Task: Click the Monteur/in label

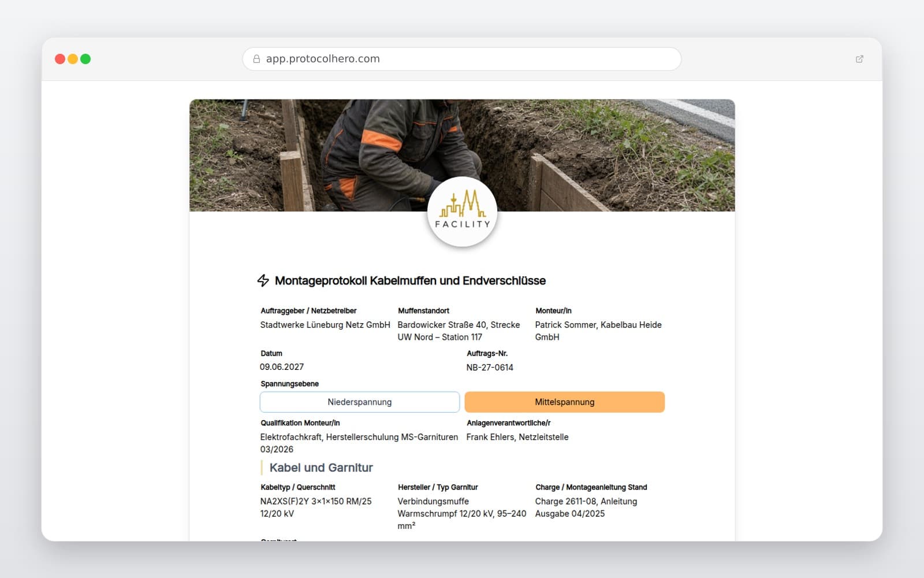Action: coord(553,311)
